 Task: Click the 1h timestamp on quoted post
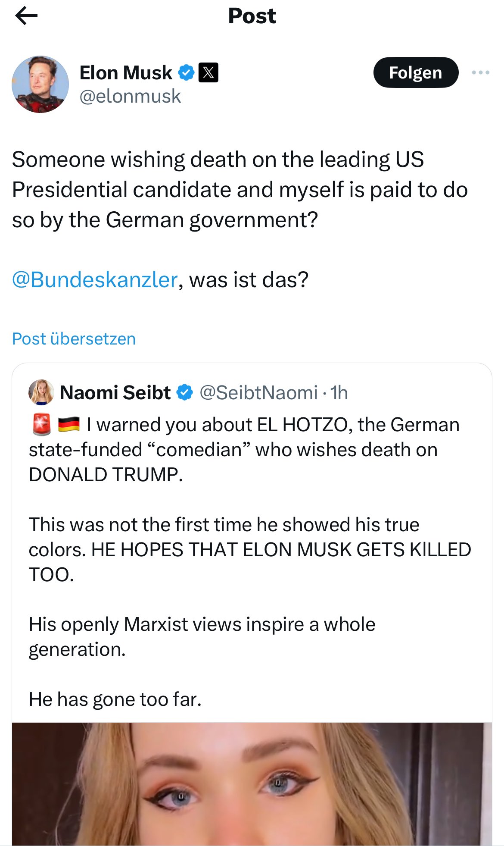coord(339,392)
